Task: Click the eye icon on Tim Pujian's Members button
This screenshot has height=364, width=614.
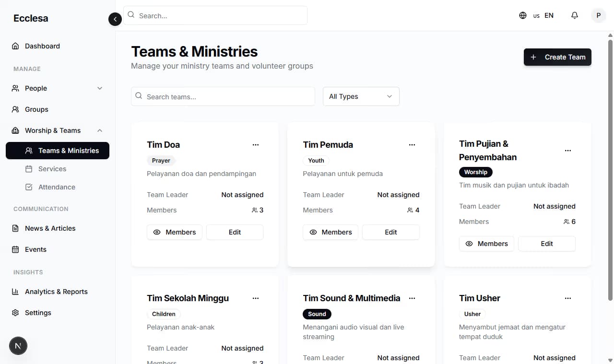Action: (x=469, y=244)
